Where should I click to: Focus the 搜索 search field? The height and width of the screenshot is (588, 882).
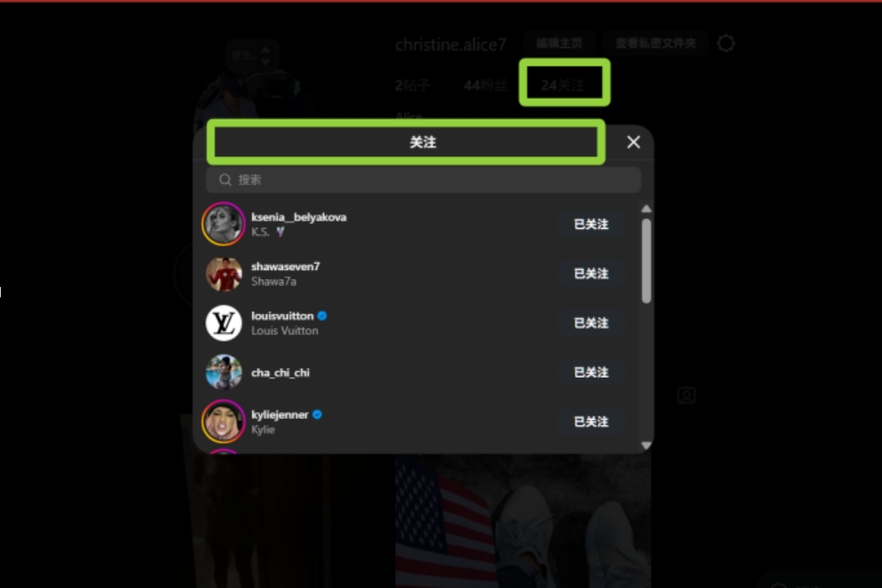pyautogui.click(x=423, y=180)
